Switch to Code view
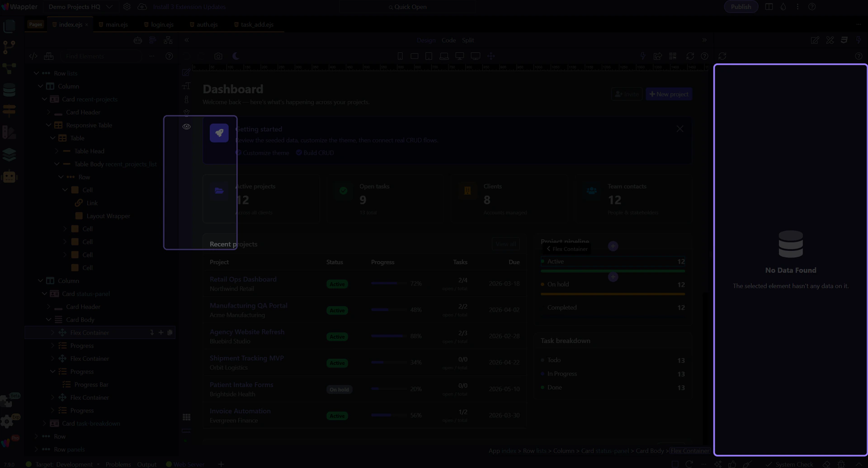The image size is (868, 468). point(448,40)
